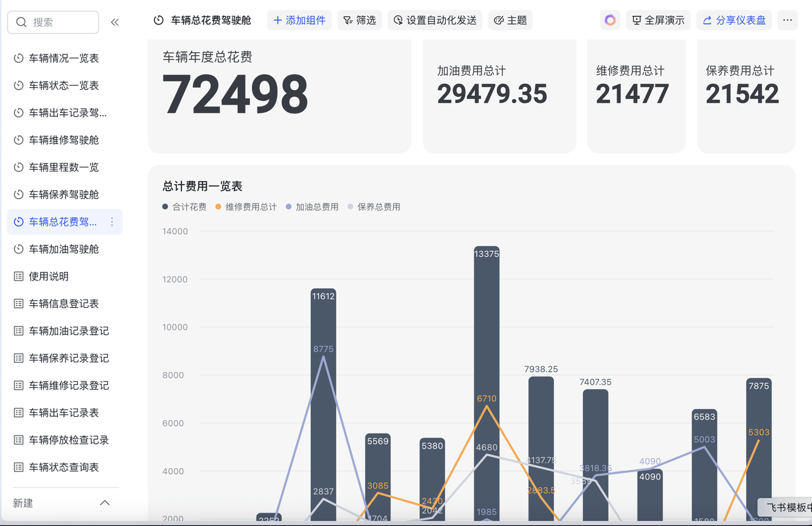This screenshot has width=812, height=526.
Task: Open the options dots beside 车辆总花费驾驶舱
Action: coord(112,222)
